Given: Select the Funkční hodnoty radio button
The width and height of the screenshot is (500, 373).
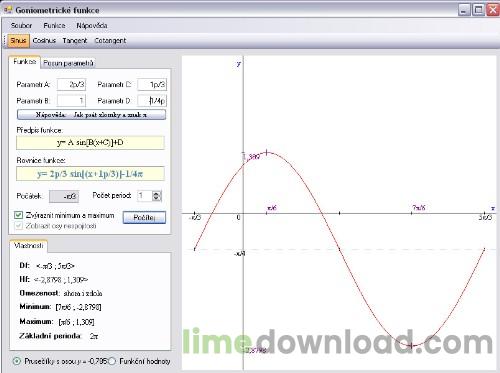Looking at the screenshot, I should [112, 361].
